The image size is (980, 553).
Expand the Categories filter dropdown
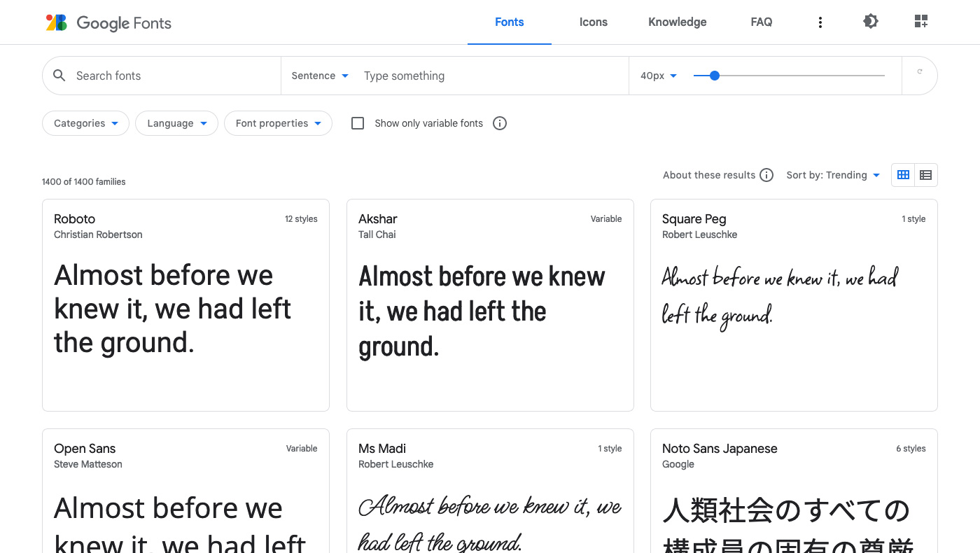(86, 123)
